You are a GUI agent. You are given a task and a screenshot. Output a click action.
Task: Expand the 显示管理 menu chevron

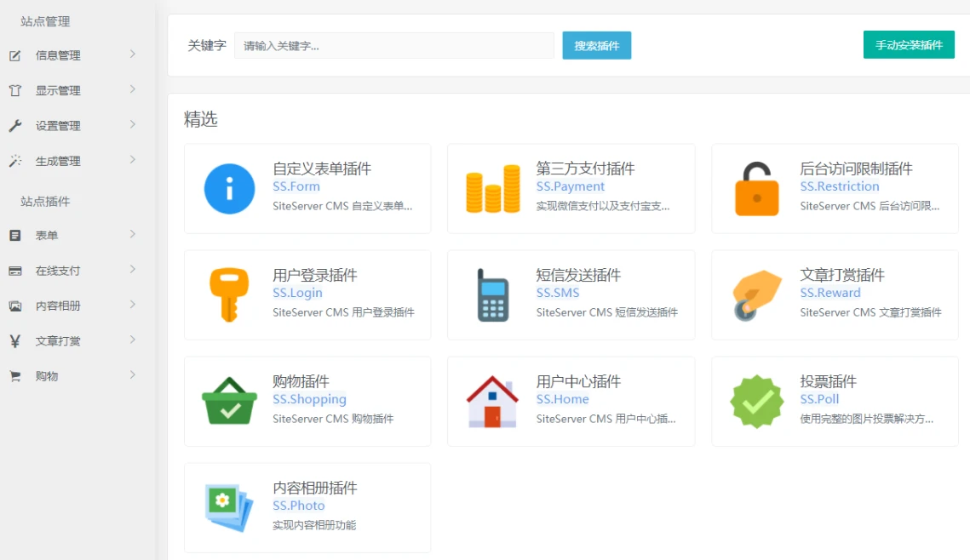[132, 89]
